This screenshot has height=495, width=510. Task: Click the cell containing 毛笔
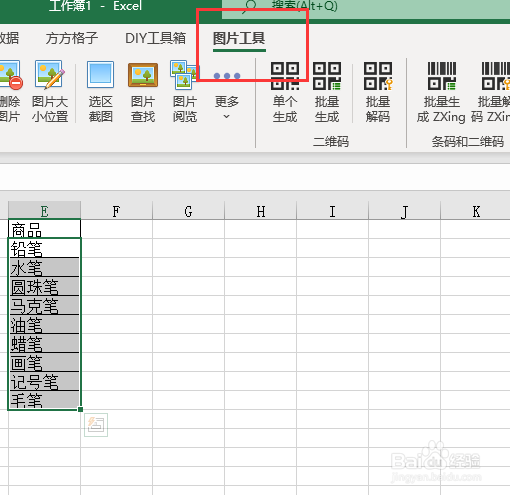tap(44, 400)
